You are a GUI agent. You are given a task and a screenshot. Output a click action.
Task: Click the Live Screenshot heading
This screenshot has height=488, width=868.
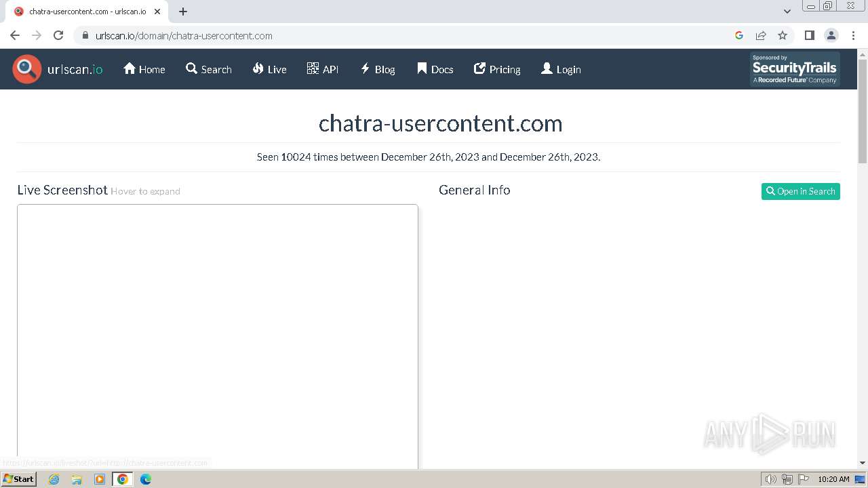click(62, 190)
